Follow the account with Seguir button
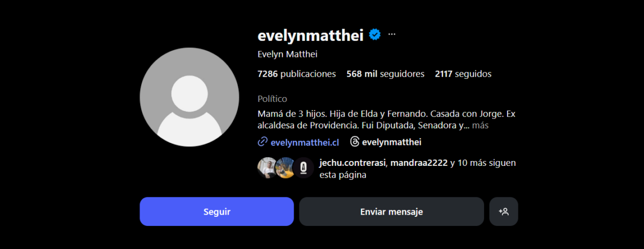The width and height of the screenshot is (644, 249). (x=217, y=211)
